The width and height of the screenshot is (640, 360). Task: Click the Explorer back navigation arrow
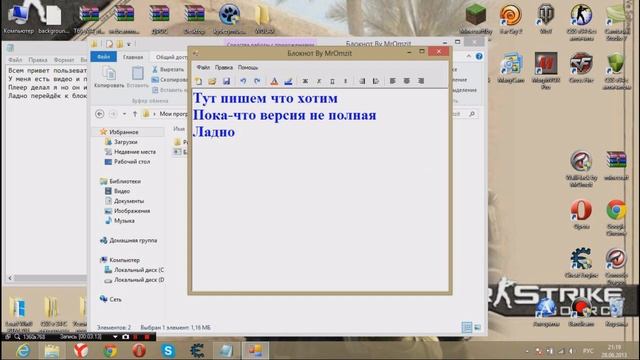100,114
